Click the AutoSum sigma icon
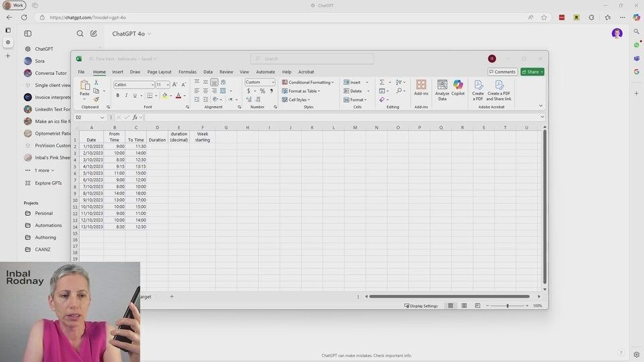 click(x=382, y=82)
